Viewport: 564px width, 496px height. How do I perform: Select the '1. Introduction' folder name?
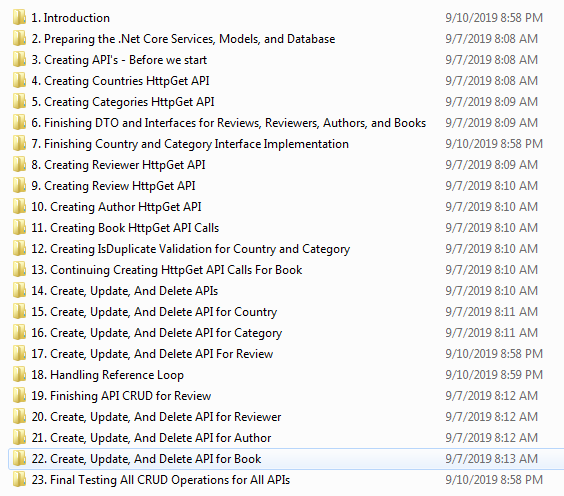pyautogui.click(x=70, y=18)
